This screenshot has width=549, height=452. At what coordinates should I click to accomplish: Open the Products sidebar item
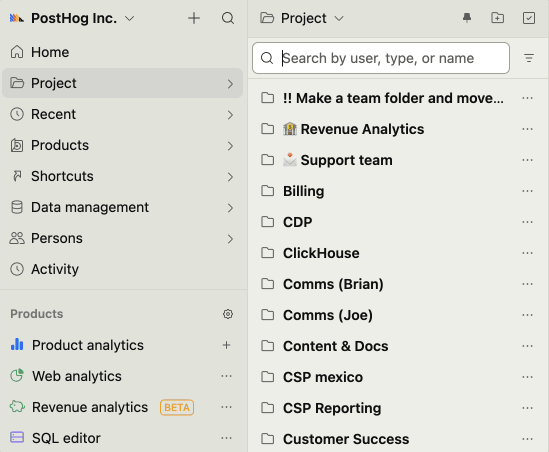pos(122,145)
